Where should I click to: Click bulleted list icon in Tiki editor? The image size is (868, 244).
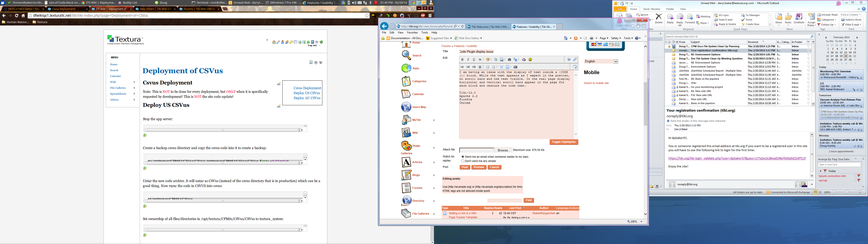click(x=488, y=67)
